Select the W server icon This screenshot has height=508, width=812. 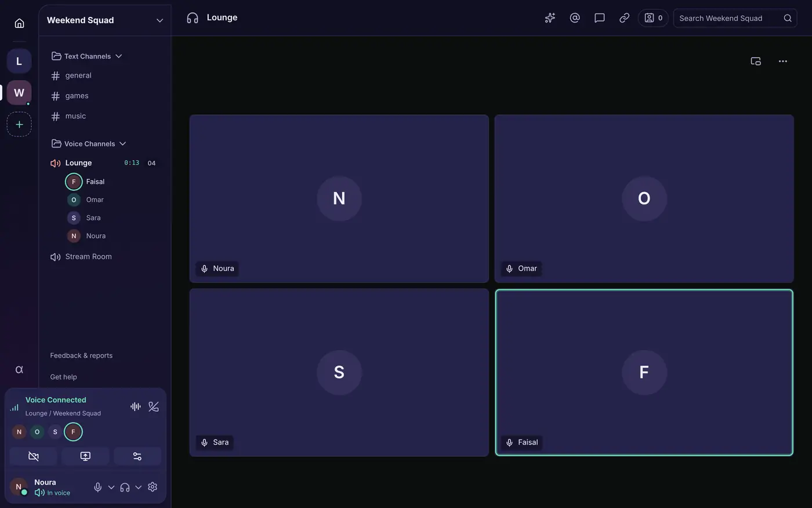pos(19,93)
